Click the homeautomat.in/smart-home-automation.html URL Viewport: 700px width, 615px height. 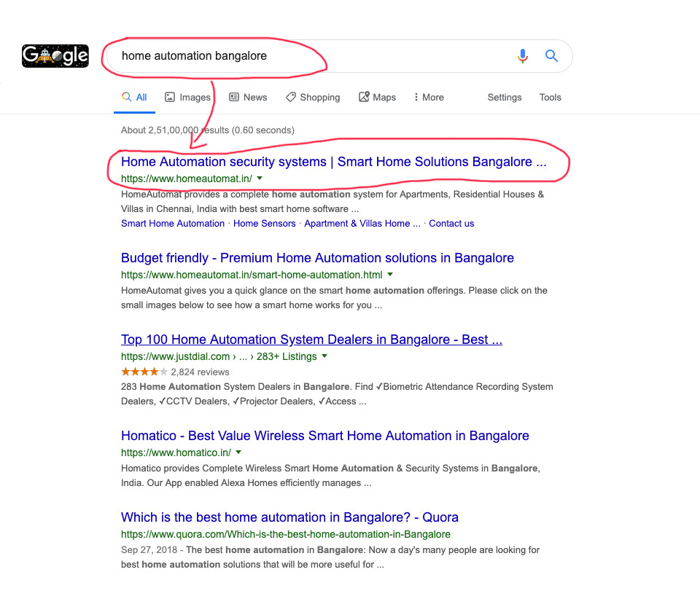click(252, 275)
